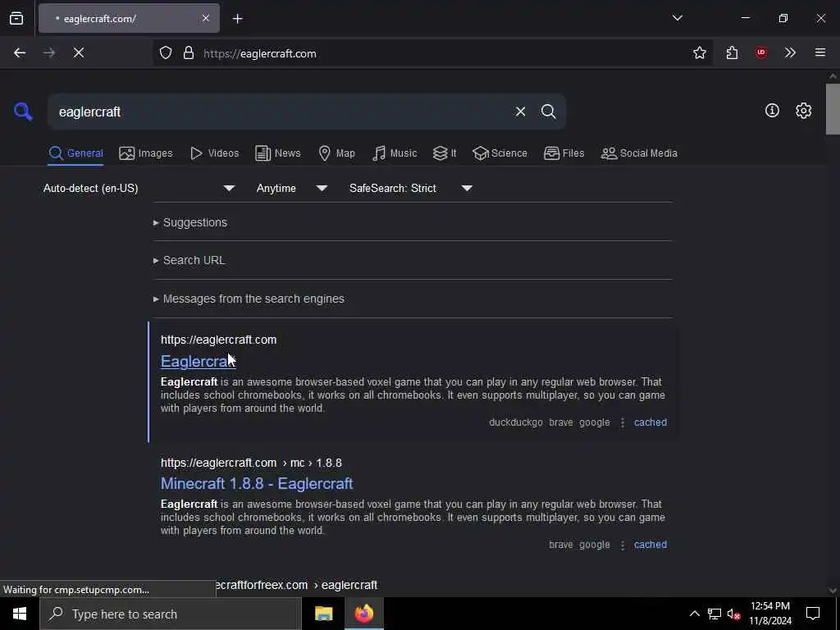Open File Explorer from the taskbar
Image resolution: width=840 pixels, height=630 pixels.
(x=323, y=614)
